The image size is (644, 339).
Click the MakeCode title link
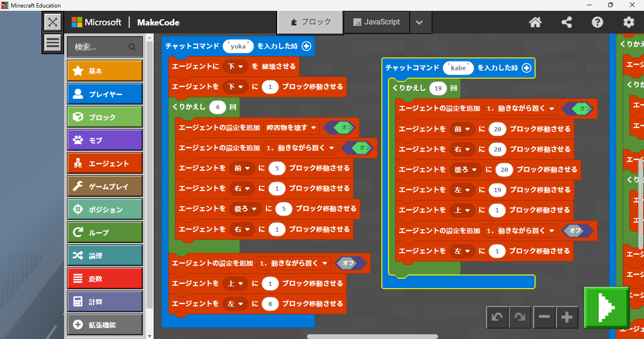click(x=158, y=22)
